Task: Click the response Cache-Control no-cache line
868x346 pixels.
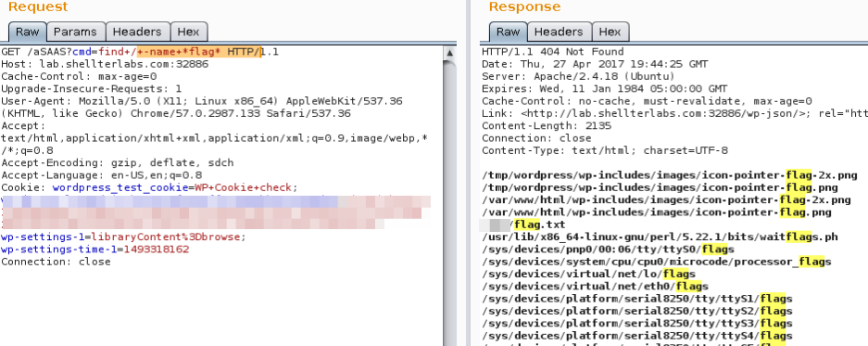Action: click(647, 101)
